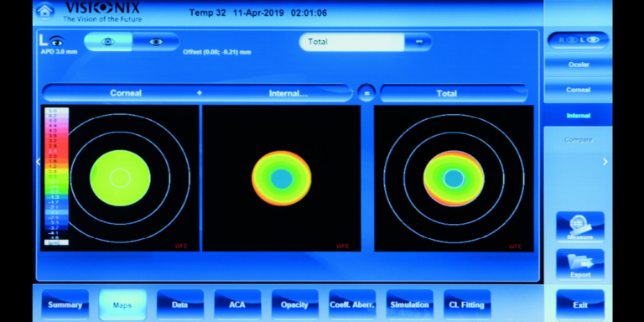Go to the home screen icon
The width and height of the screenshot is (644, 322).
pos(44,12)
